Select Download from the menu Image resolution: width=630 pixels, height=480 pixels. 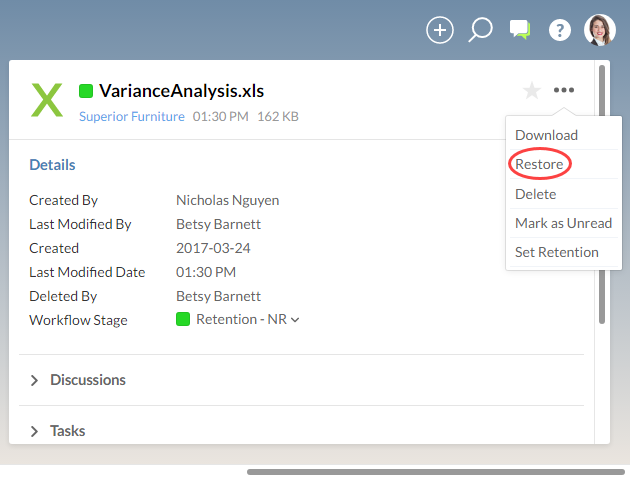tap(546, 135)
